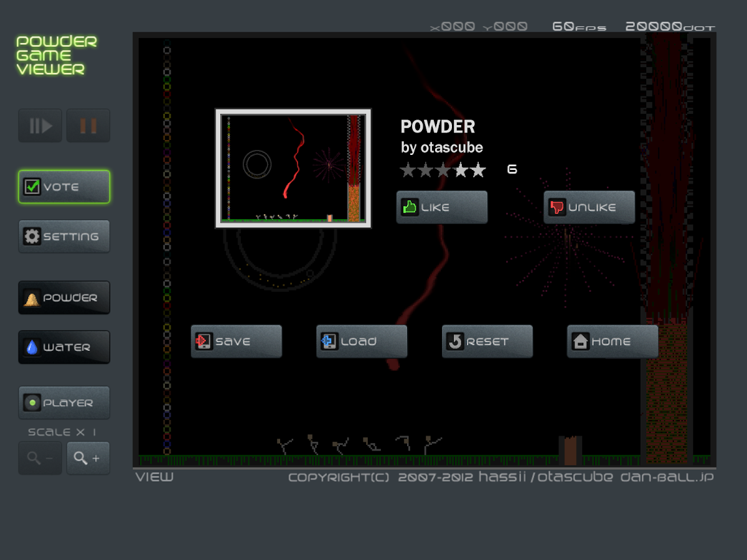Select the Water element tool

[x=64, y=347]
